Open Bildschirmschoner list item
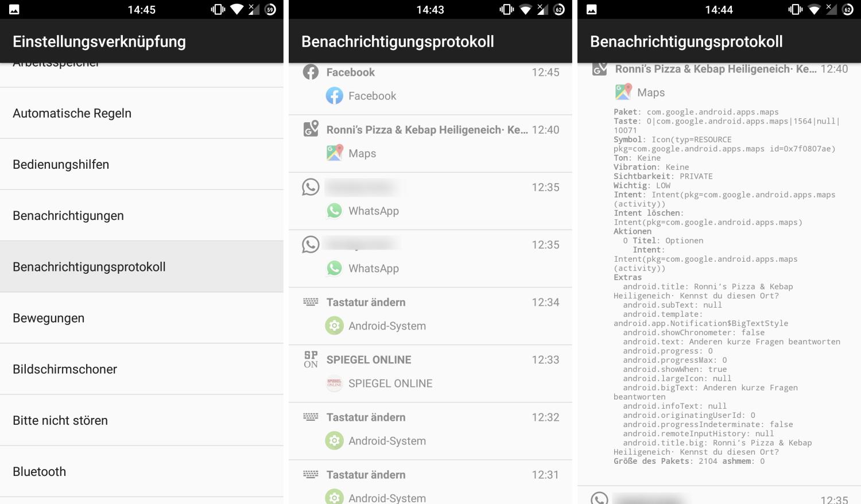Image resolution: width=861 pixels, height=504 pixels. click(x=142, y=369)
